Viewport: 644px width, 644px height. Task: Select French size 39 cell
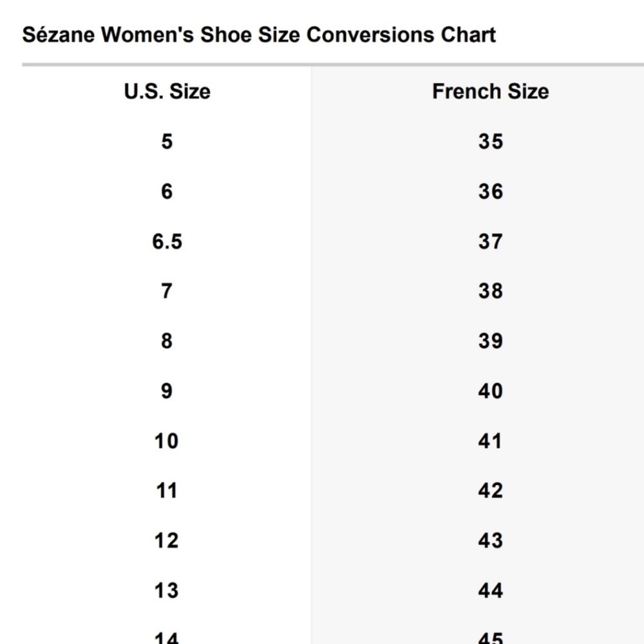click(490, 341)
